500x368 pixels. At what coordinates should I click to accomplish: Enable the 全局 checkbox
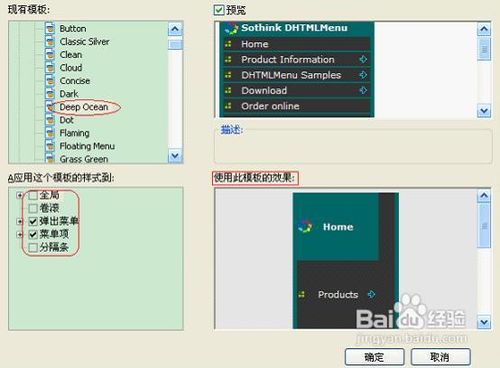pyautogui.click(x=33, y=195)
